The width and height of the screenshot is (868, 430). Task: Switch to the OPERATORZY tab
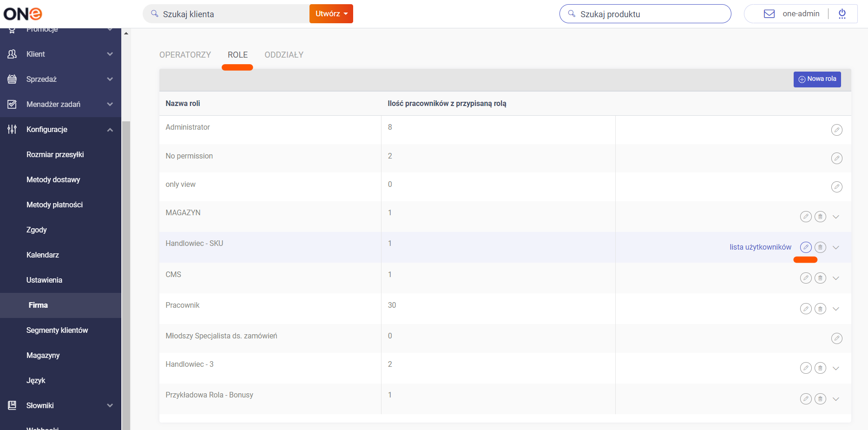tap(185, 55)
